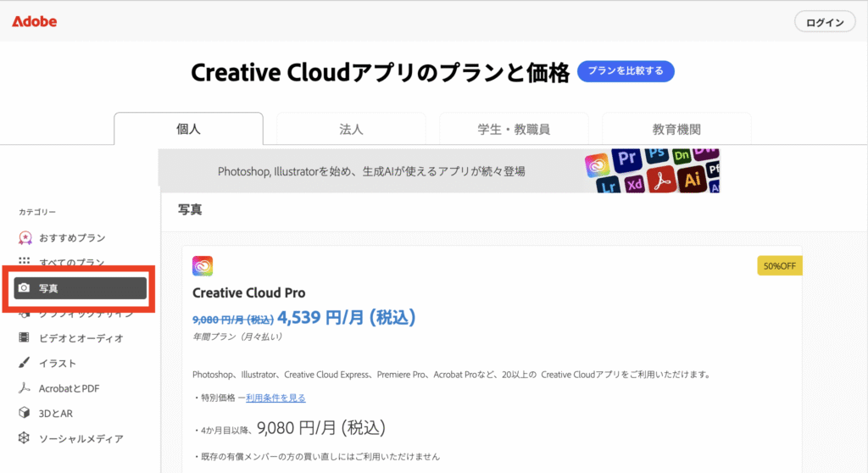Screen dimensions: 868x473
Task: Click the film strip icon for ビデオとオーディオ
Action: point(25,338)
